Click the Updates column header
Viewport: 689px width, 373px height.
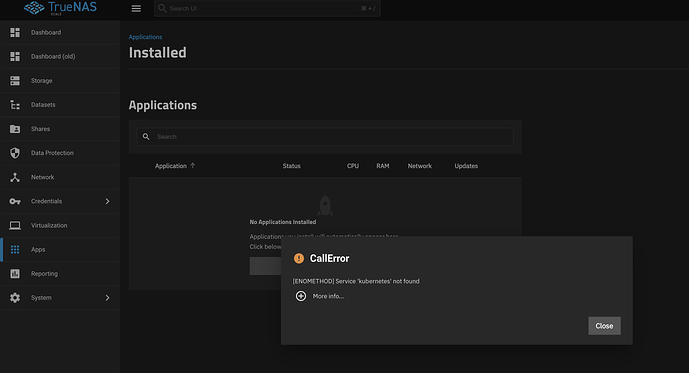[466, 166]
